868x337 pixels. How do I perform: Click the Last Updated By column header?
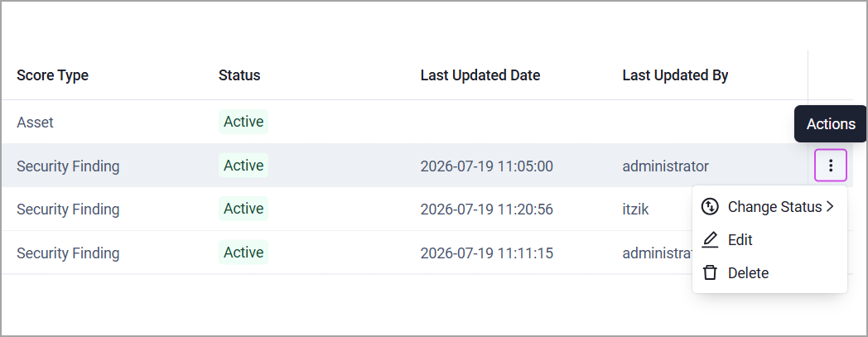pyautogui.click(x=675, y=75)
